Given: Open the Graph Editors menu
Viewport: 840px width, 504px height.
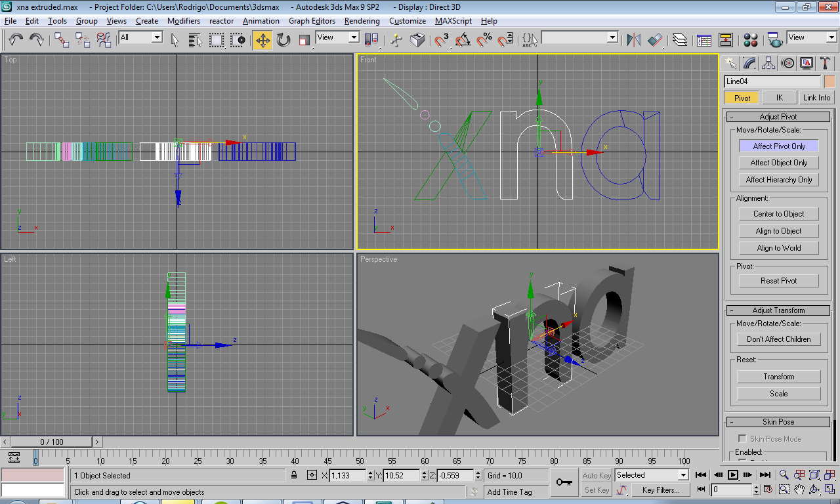Looking at the screenshot, I should point(312,21).
